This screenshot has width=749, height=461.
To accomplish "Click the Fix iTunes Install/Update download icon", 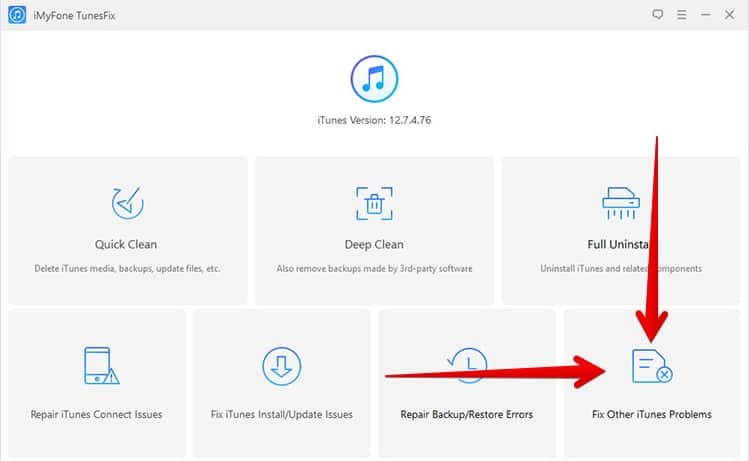I will click(x=282, y=366).
